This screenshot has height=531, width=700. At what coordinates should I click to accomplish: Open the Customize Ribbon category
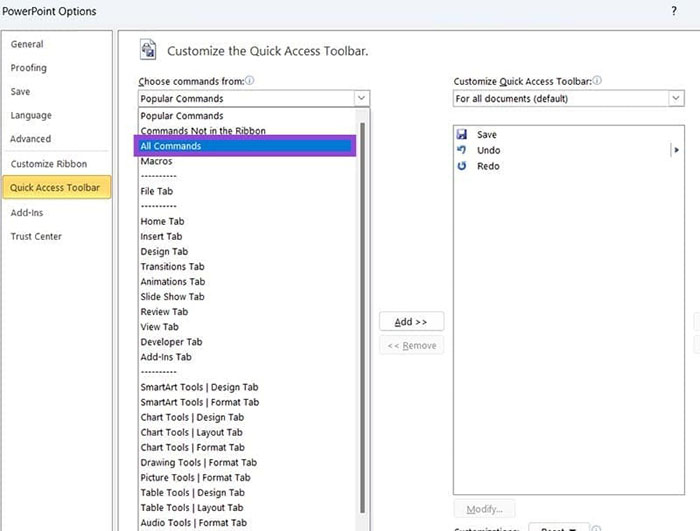[49, 164]
